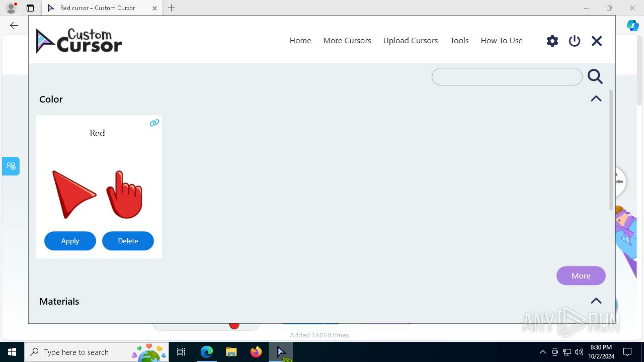Open the Tools menu item
This screenshot has height=362, width=644.
point(459,40)
